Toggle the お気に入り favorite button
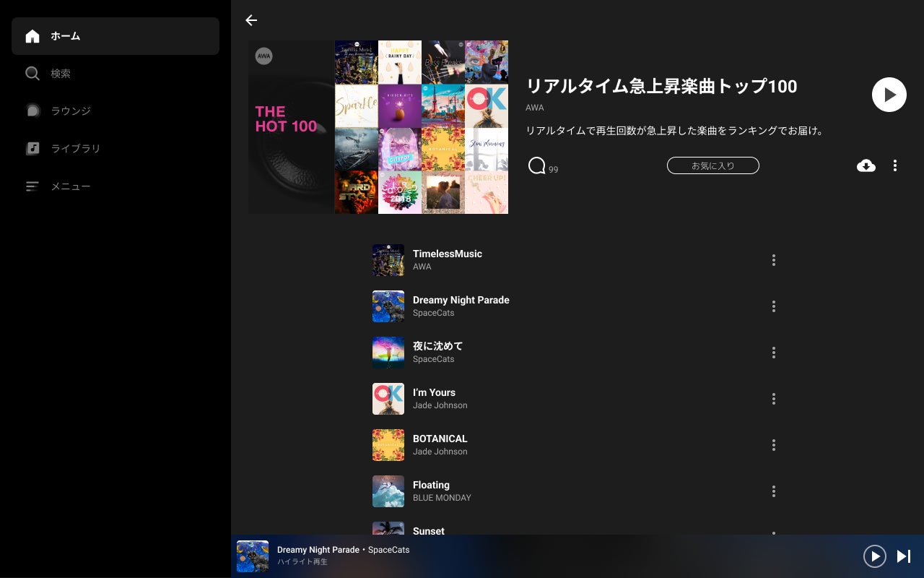Image resolution: width=924 pixels, height=578 pixels. click(713, 165)
